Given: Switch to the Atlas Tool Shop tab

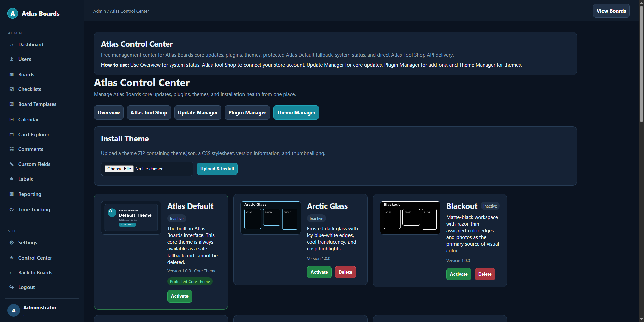Looking at the screenshot, I should pyautogui.click(x=149, y=112).
